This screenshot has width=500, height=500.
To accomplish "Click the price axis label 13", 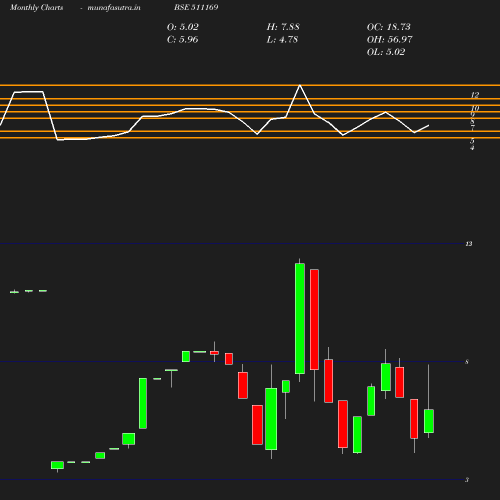I will pyautogui.click(x=469, y=244).
